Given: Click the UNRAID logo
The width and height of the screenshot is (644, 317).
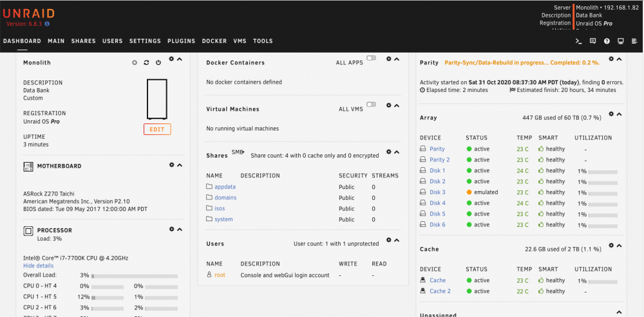Looking at the screenshot, I should [28, 14].
